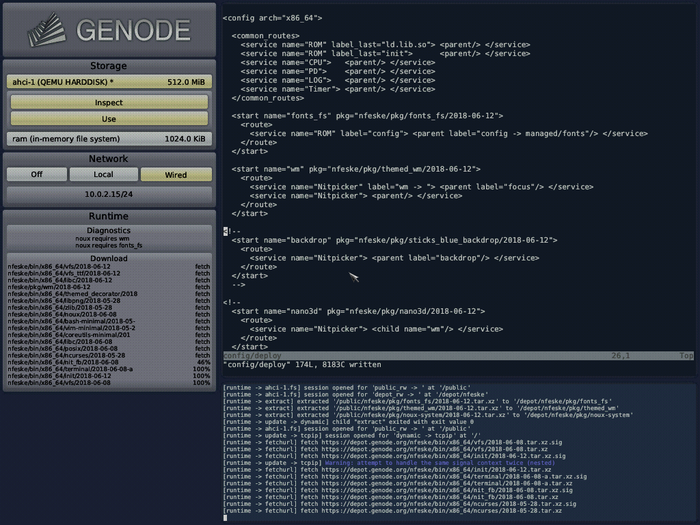Click the Download heading in Runtime
The width and height of the screenshot is (700, 525).
109,258
